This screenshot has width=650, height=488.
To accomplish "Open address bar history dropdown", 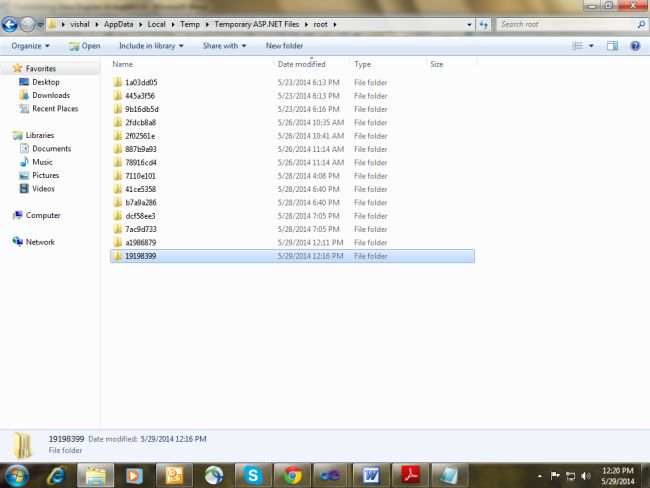I will [x=469, y=24].
